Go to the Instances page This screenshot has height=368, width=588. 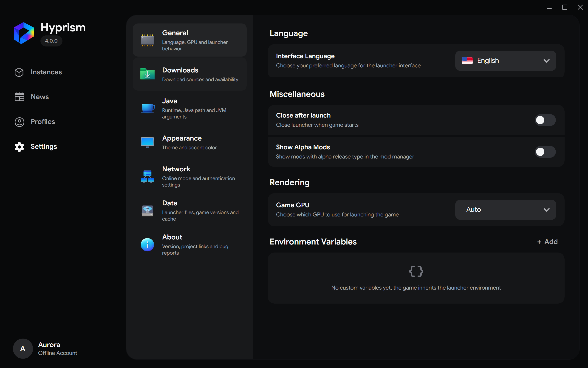coord(46,72)
